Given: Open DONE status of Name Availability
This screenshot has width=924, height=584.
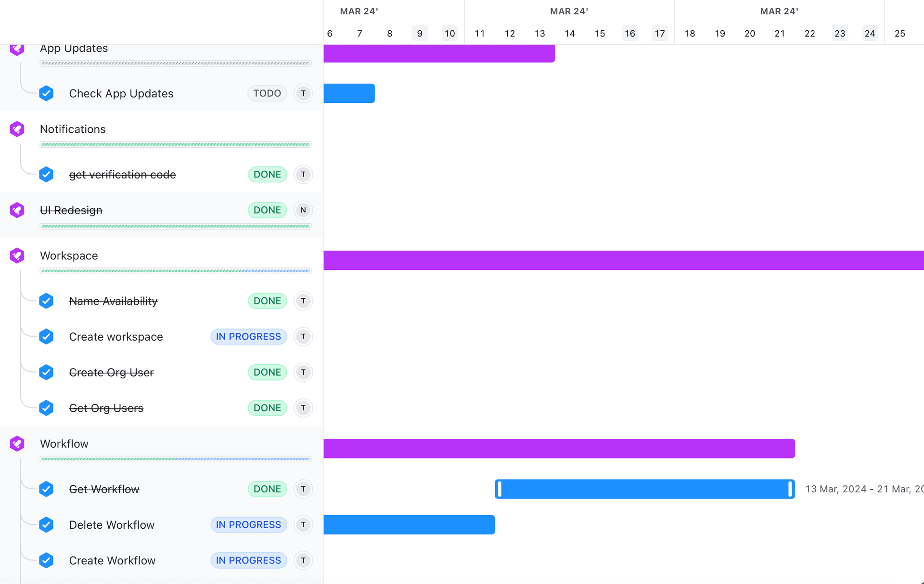Looking at the screenshot, I should pos(267,301).
